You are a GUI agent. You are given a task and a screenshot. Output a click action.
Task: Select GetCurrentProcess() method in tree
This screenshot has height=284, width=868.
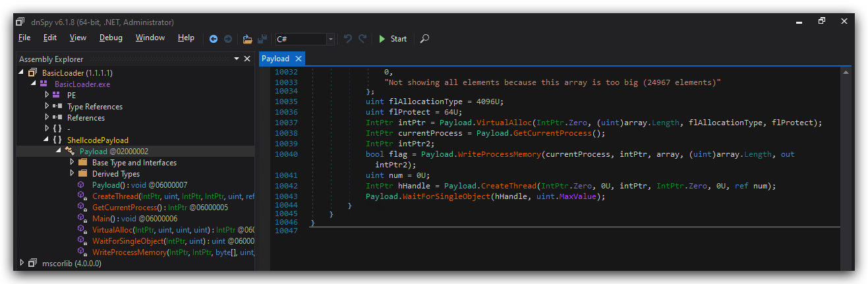[160, 208]
